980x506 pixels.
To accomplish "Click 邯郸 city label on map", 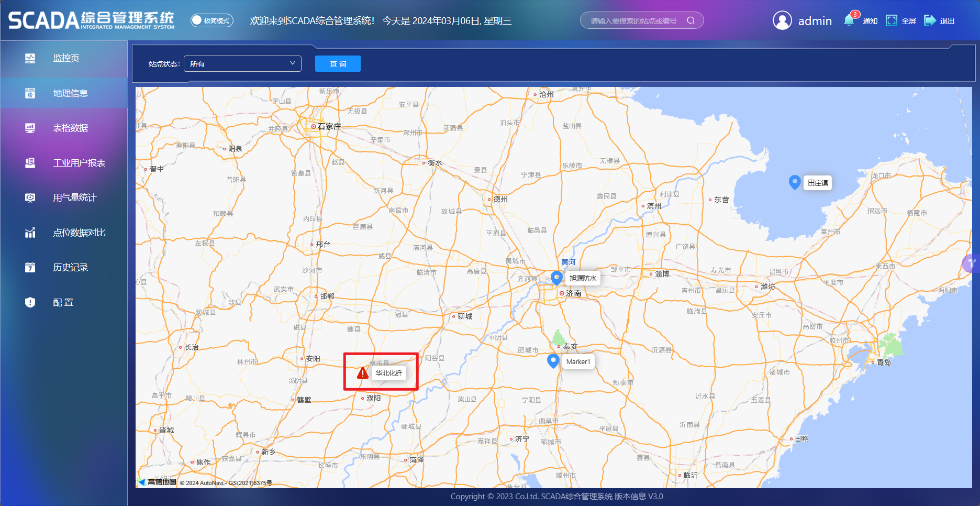I will tap(327, 296).
